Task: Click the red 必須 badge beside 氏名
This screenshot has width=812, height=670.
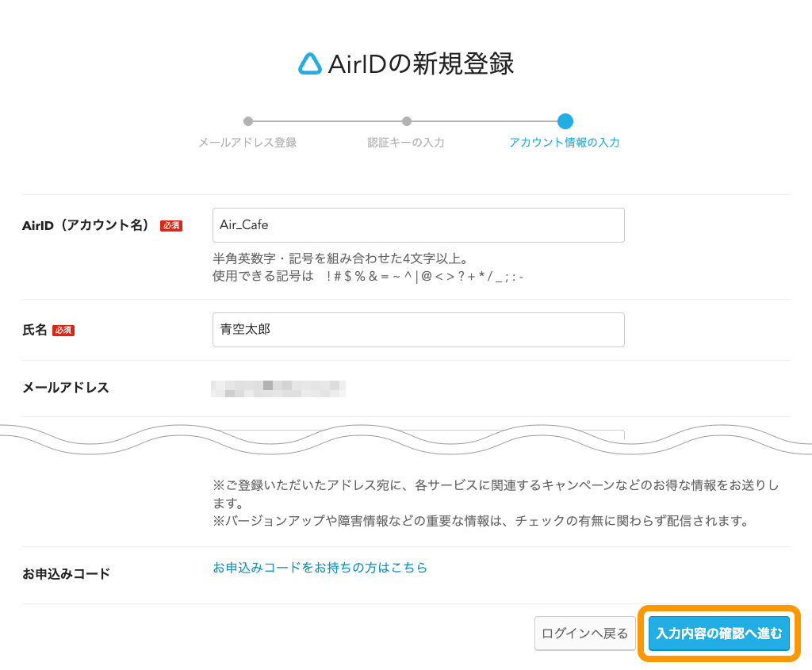Action: pyautogui.click(x=63, y=331)
